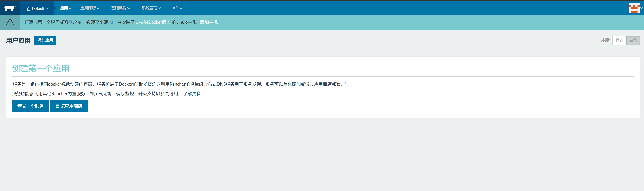This screenshot has height=191, width=644.
Task: Open the 基础架构 menu
Action: (x=120, y=8)
